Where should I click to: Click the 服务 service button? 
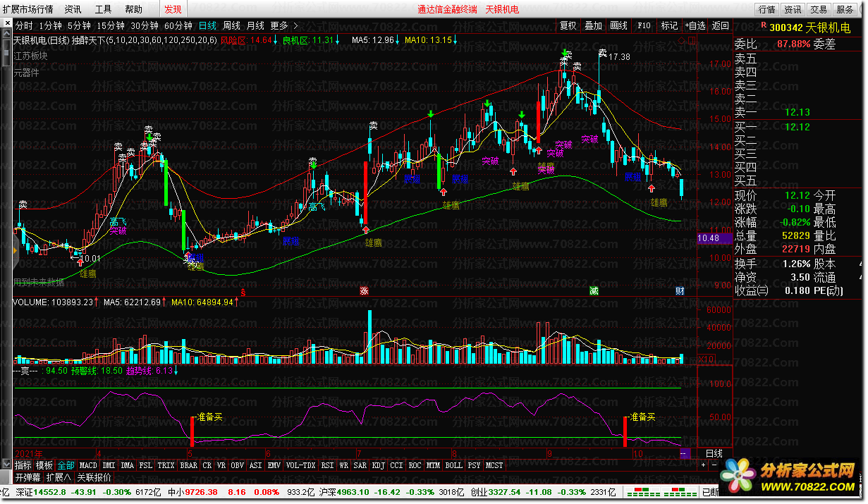pyautogui.click(x=845, y=9)
